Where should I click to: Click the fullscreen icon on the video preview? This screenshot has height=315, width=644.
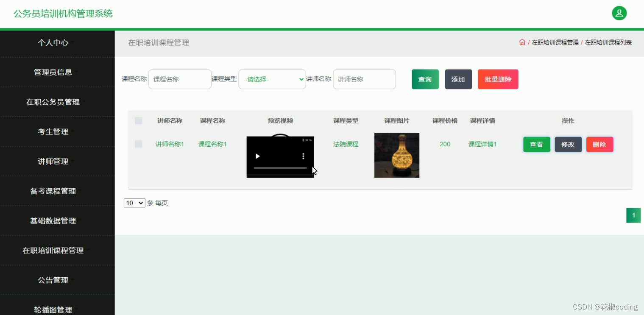point(310,140)
